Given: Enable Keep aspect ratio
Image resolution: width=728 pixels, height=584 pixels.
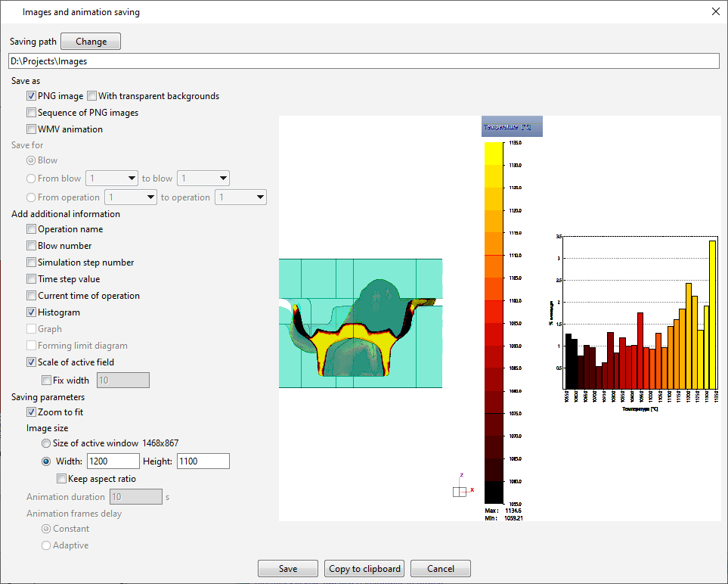Looking at the screenshot, I should (x=62, y=479).
